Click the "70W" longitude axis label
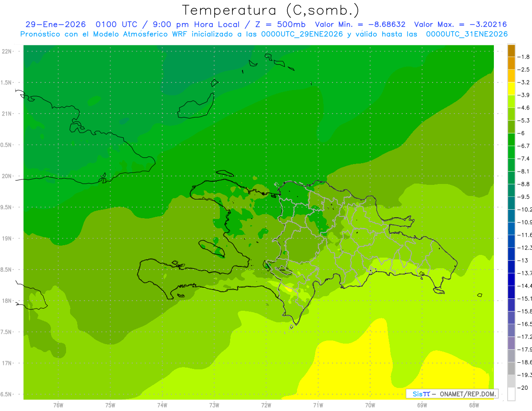 pyautogui.click(x=370, y=405)
